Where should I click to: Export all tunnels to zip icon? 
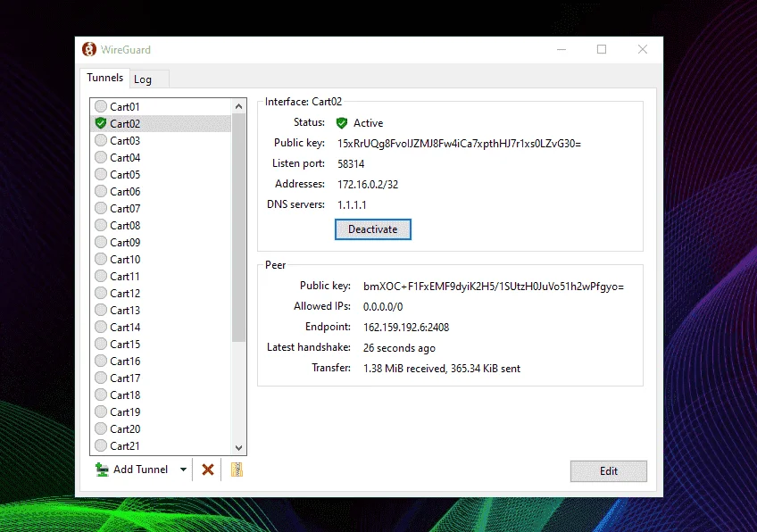coord(237,470)
